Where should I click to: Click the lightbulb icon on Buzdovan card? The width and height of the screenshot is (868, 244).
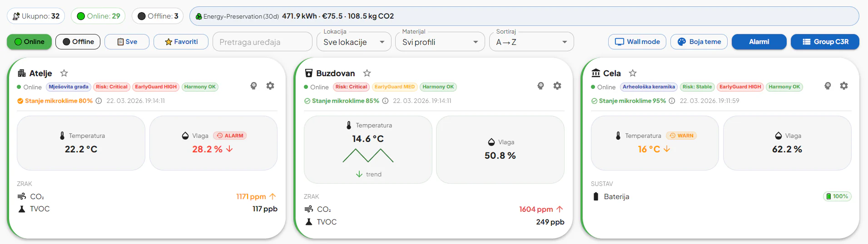click(x=541, y=86)
